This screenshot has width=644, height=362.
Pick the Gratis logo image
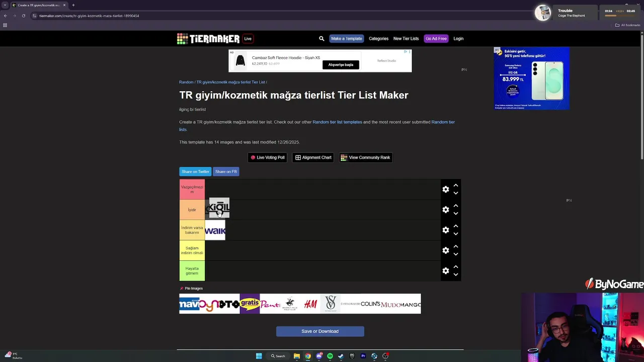point(250,304)
